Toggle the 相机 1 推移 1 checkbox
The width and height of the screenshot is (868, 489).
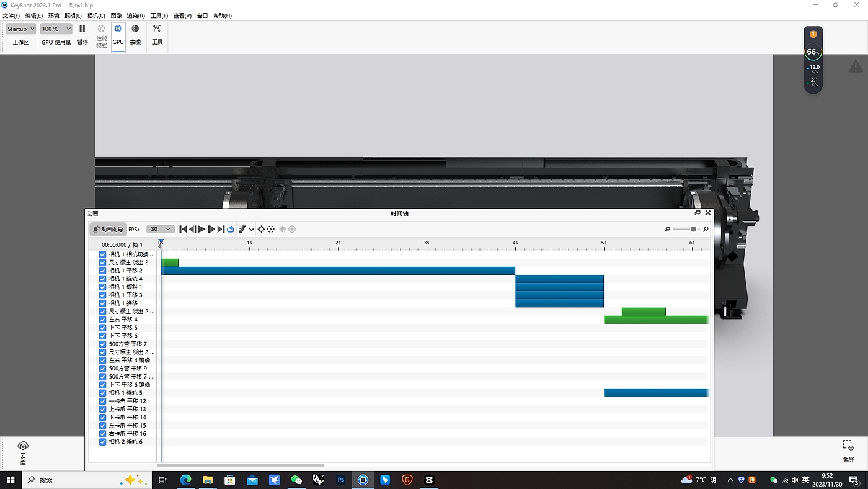click(103, 303)
